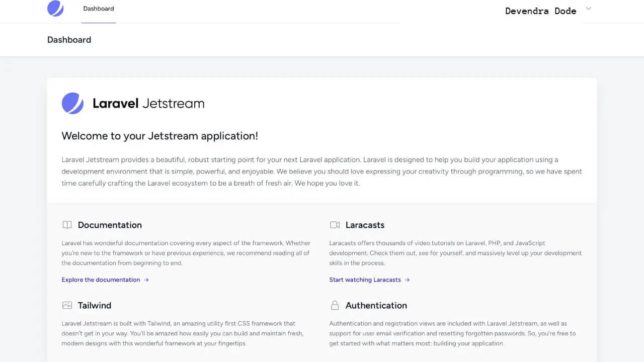644x362 pixels.
Task: Click the large Laravel Jetstream logo mark
Action: tap(72, 104)
